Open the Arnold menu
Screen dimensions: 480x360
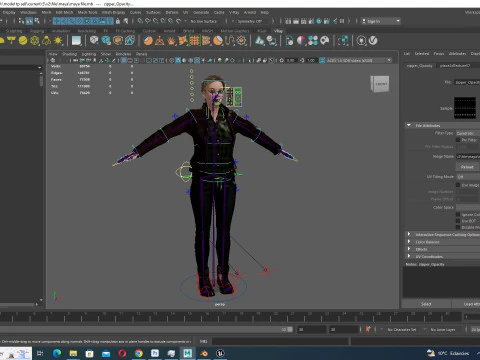(250, 12)
